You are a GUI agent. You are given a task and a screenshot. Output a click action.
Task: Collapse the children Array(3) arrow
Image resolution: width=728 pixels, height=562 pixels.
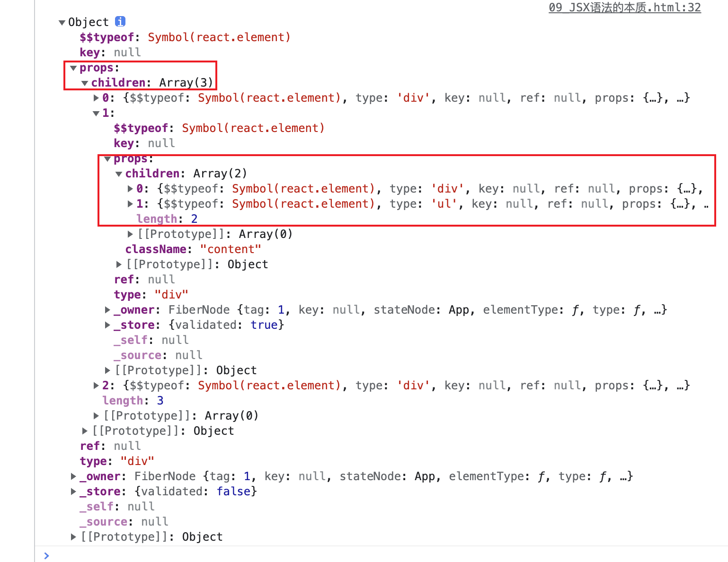point(85,83)
